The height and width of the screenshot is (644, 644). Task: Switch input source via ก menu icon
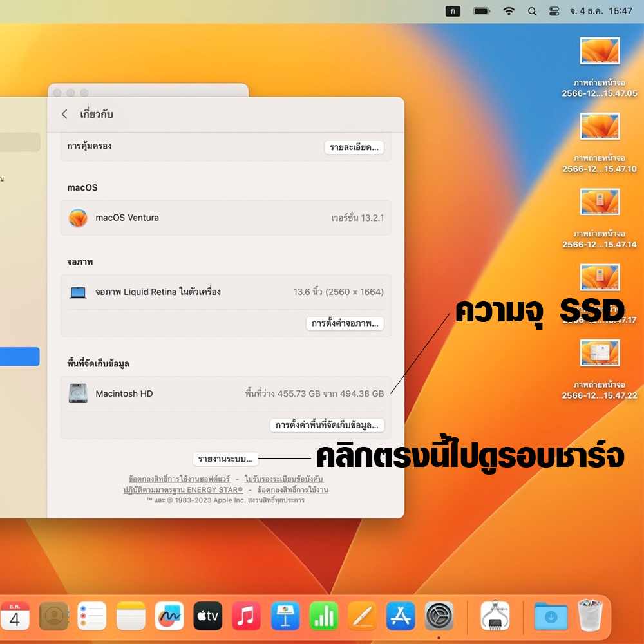click(453, 11)
